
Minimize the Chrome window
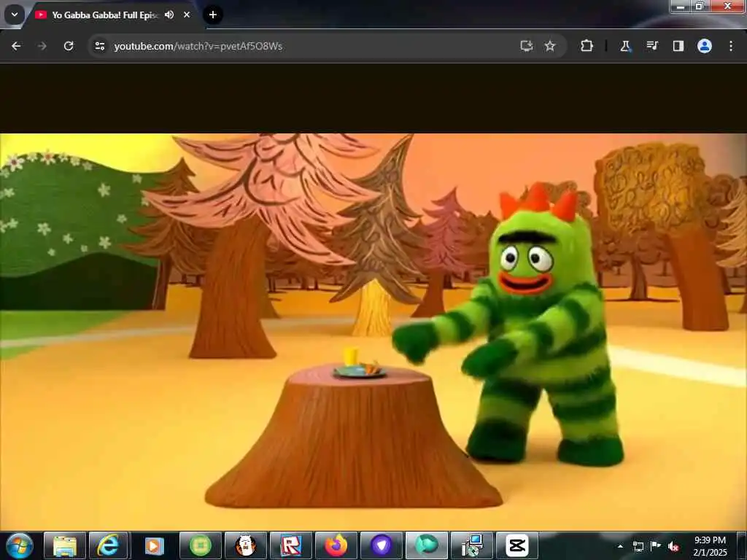point(681,6)
